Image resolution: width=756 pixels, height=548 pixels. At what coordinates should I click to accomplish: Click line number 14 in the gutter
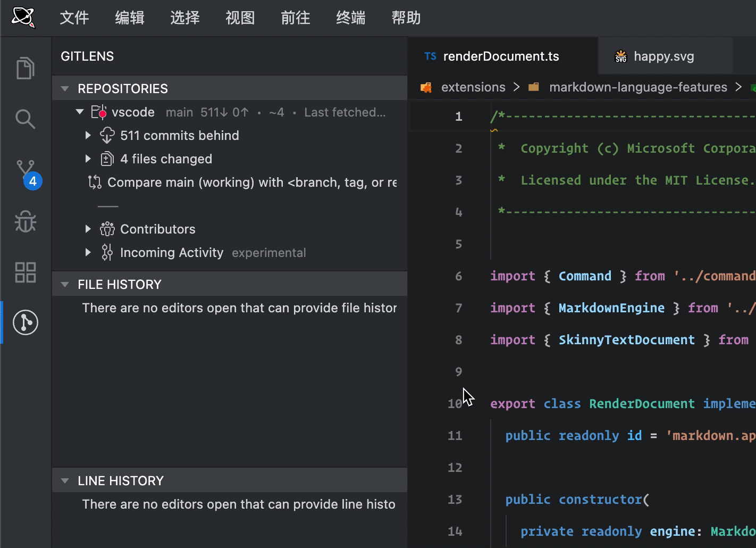(455, 532)
